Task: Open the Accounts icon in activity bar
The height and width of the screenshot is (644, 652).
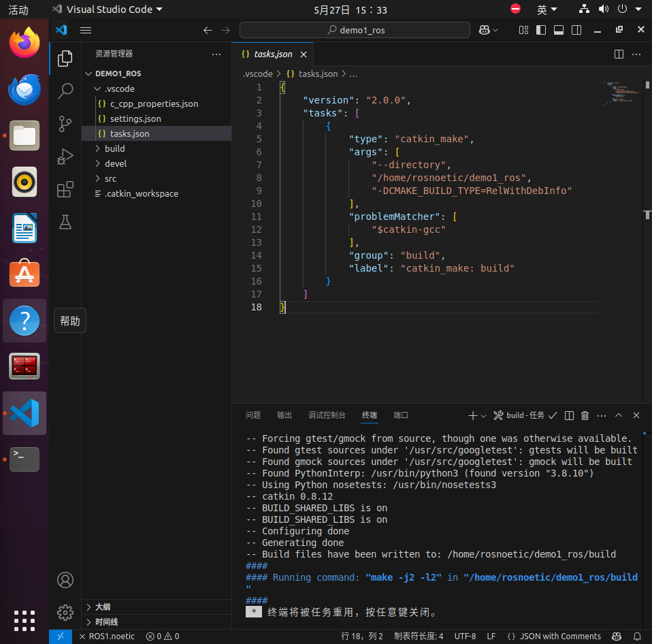Action: coord(65,580)
